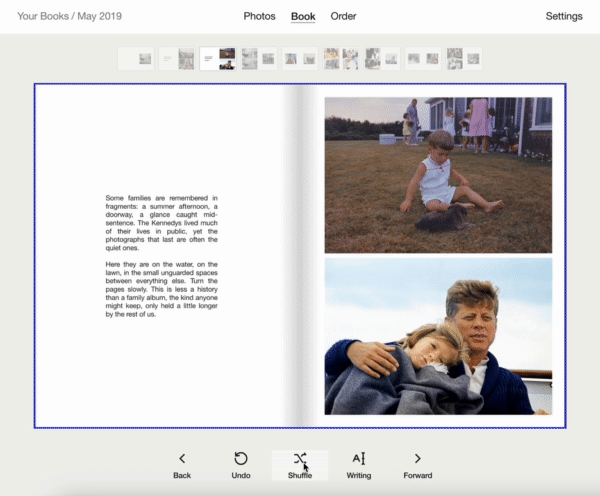
Task: Click the photo of man hugging girl
Action: (x=438, y=336)
